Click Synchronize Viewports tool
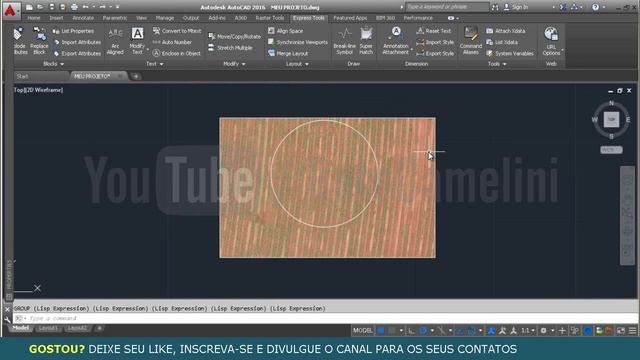 coord(298,42)
